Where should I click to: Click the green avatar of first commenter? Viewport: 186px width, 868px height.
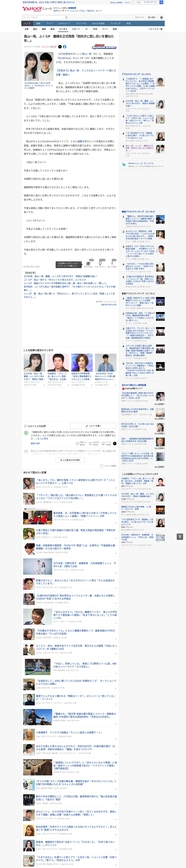pyautogui.click(x=26, y=433)
